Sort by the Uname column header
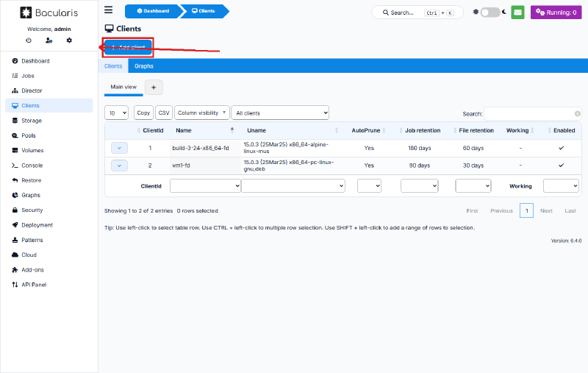The image size is (588, 373). pyautogui.click(x=293, y=131)
